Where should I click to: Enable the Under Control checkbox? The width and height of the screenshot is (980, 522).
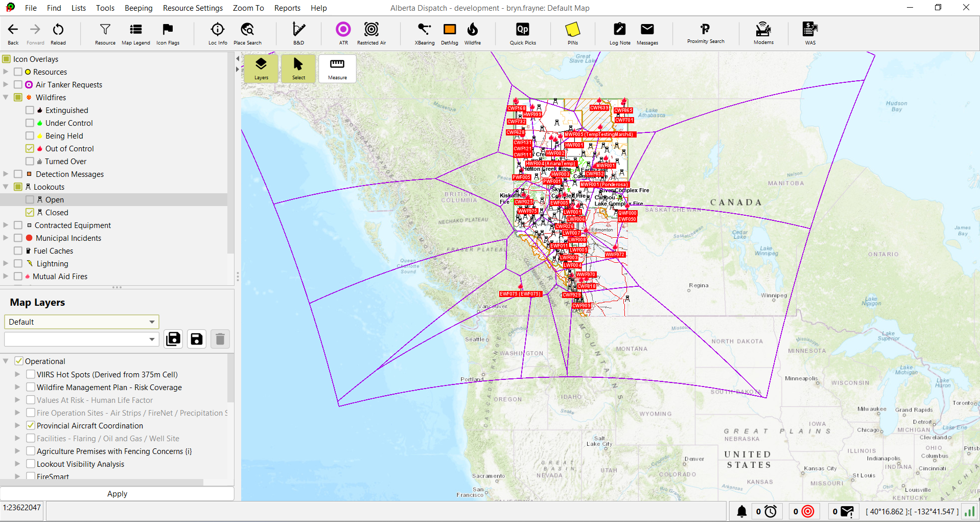coord(30,123)
